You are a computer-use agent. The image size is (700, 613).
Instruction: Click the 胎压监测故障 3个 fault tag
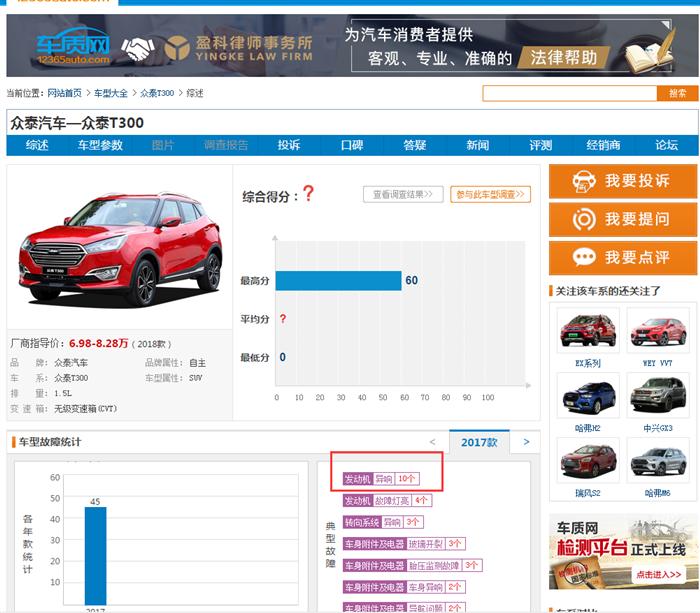click(412, 565)
